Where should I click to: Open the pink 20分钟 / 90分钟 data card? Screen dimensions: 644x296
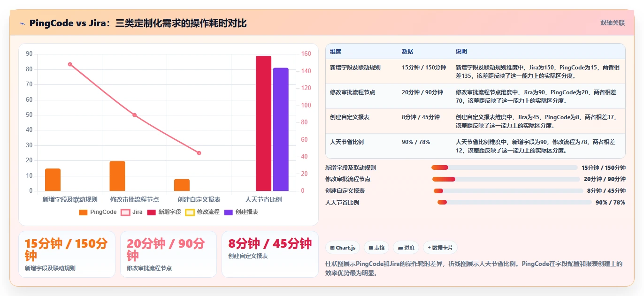(169, 254)
